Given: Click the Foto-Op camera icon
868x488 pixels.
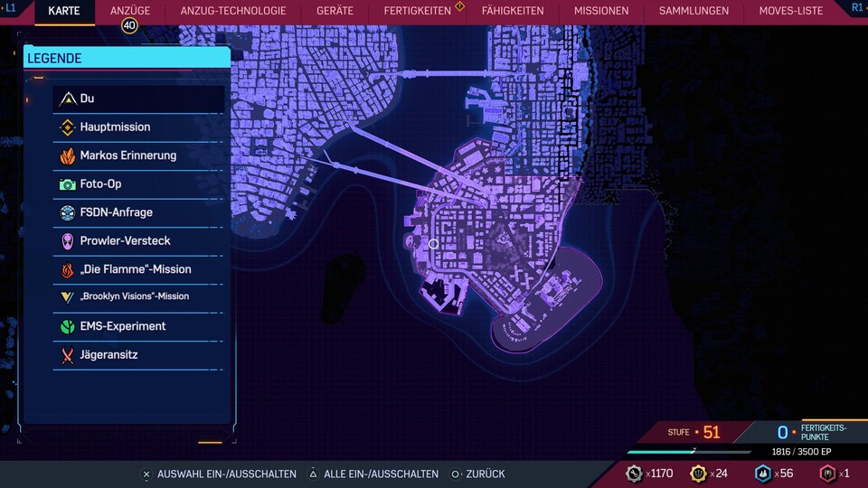Looking at the screenshot, I should pos(68,184).
